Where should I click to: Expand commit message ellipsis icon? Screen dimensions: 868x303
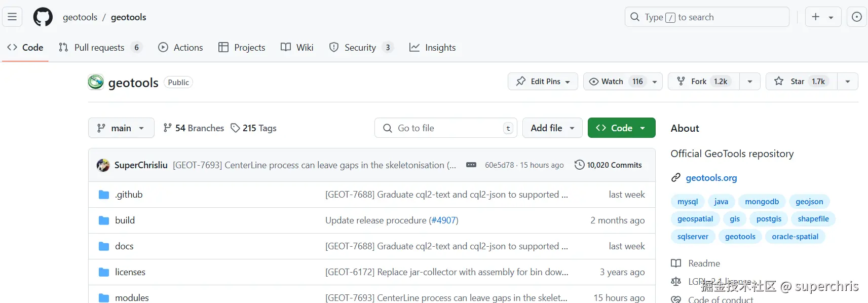pyautogui.click(x=471, y=165)
